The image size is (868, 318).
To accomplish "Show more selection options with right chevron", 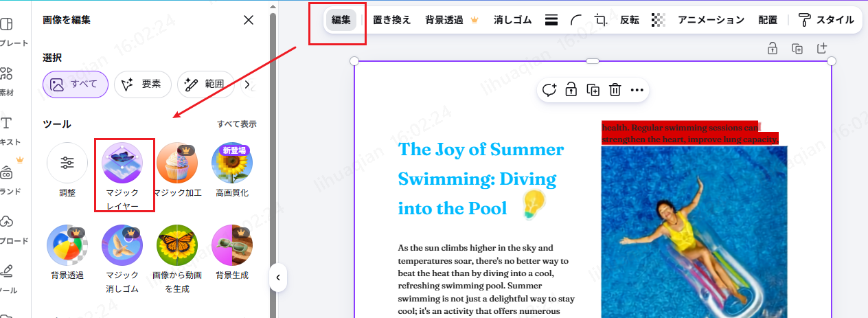I will [x=249, y=85].
